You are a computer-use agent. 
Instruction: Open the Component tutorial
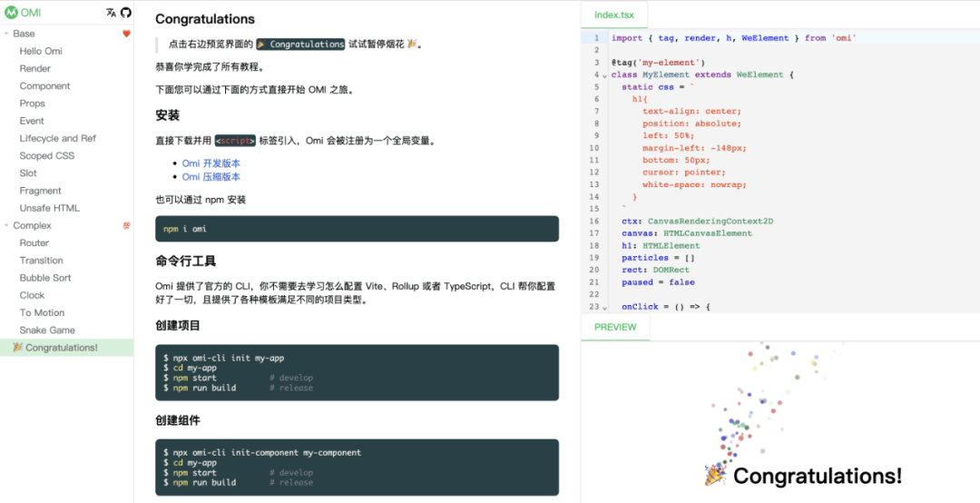(44, 86)
